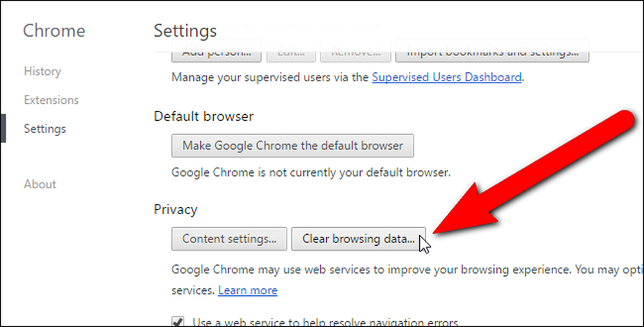644x327 pixels.
Task: Click the Settings page heading
Action: [x=185, y=31]
